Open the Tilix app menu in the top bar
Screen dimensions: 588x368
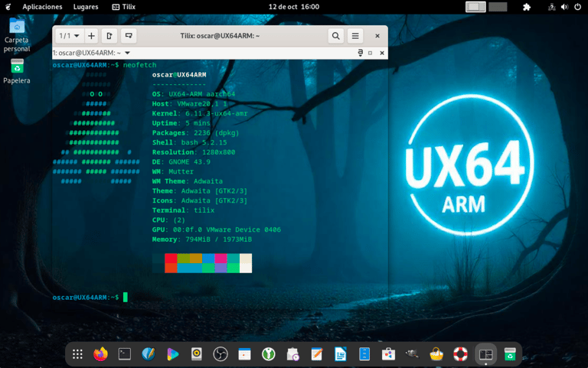point(124,7)
